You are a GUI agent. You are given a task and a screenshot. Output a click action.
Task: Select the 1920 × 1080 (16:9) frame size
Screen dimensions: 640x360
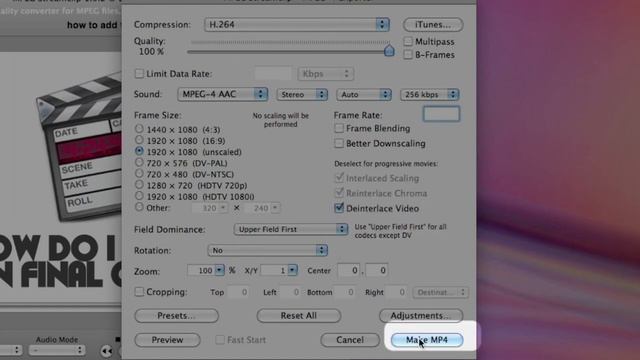point(139,140)
